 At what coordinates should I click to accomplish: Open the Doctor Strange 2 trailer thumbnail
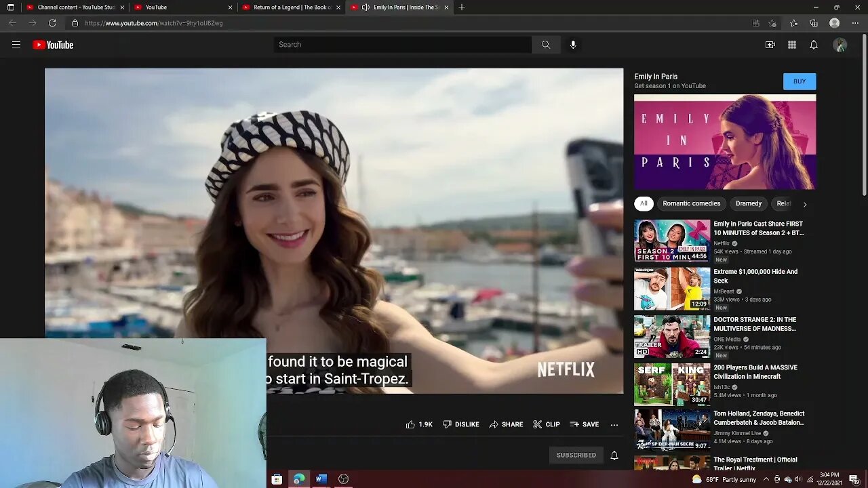click(x=671, y=336)
